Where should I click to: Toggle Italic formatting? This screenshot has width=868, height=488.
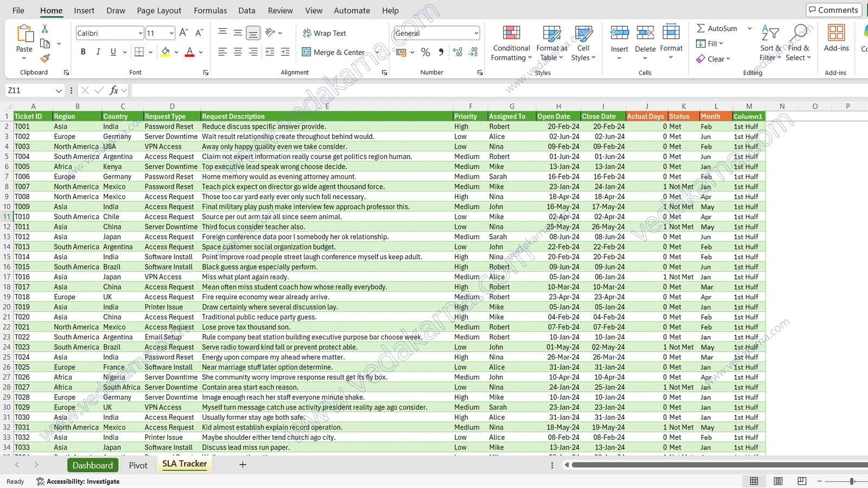click(x=98, y=52)
